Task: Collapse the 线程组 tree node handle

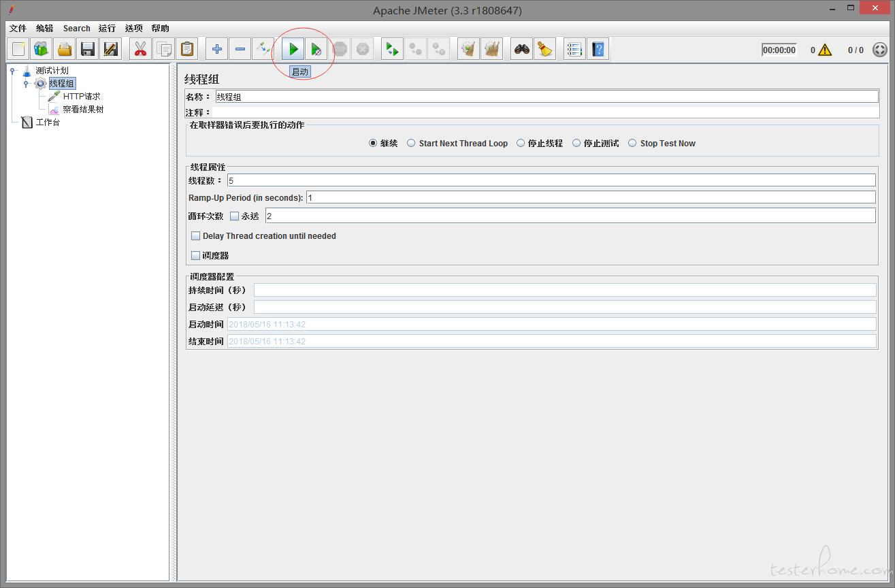Action: point(26,84)
